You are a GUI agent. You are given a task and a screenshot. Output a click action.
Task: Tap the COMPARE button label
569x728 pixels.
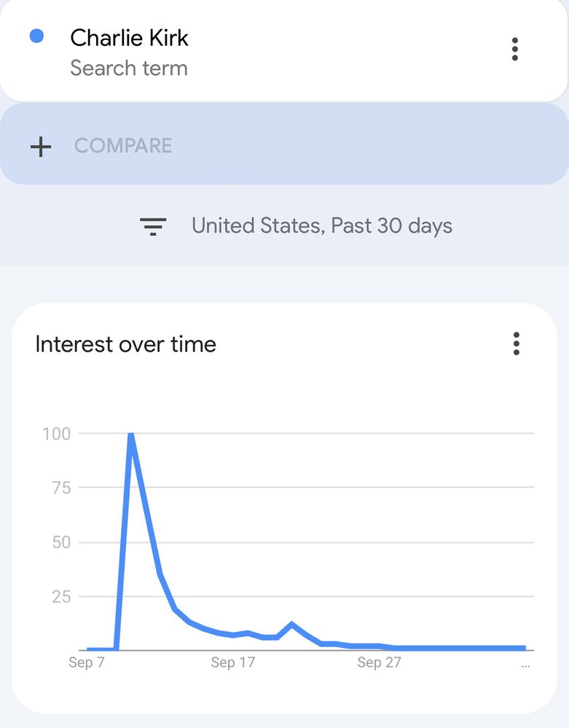coord(123,146)
